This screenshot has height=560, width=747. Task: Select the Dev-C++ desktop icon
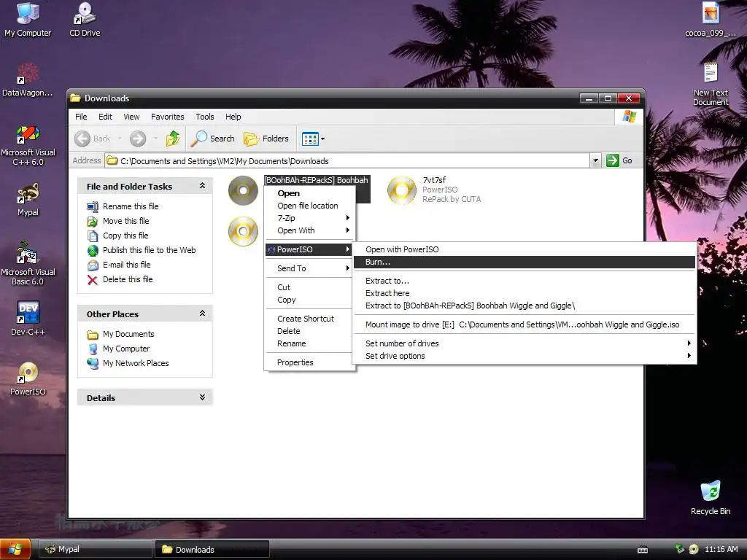click(x=28, y=319)
